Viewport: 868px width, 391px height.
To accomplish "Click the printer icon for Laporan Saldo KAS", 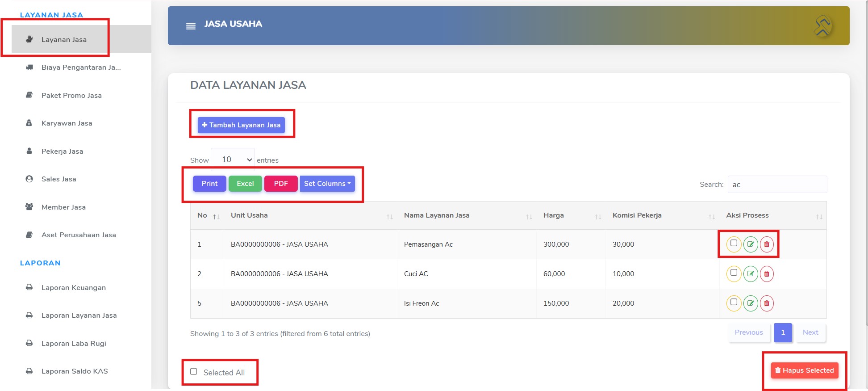I will click(29, 371).
